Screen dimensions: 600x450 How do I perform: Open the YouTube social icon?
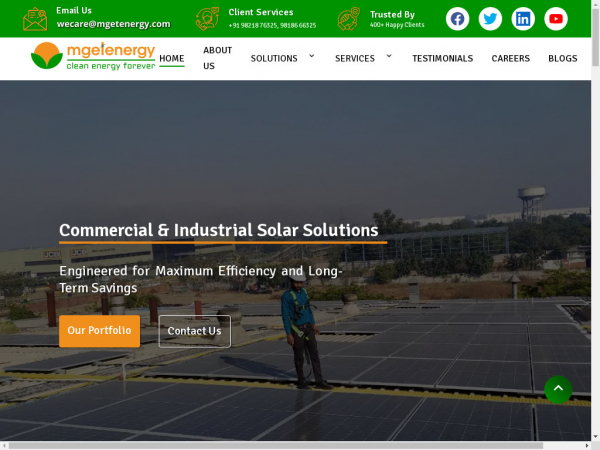[x=556, y=19]
